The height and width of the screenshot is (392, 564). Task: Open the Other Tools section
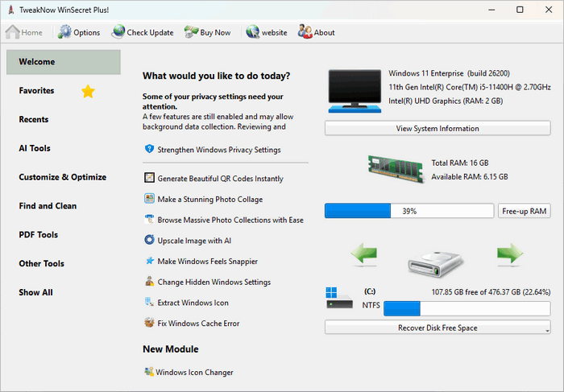coord(41,263)
